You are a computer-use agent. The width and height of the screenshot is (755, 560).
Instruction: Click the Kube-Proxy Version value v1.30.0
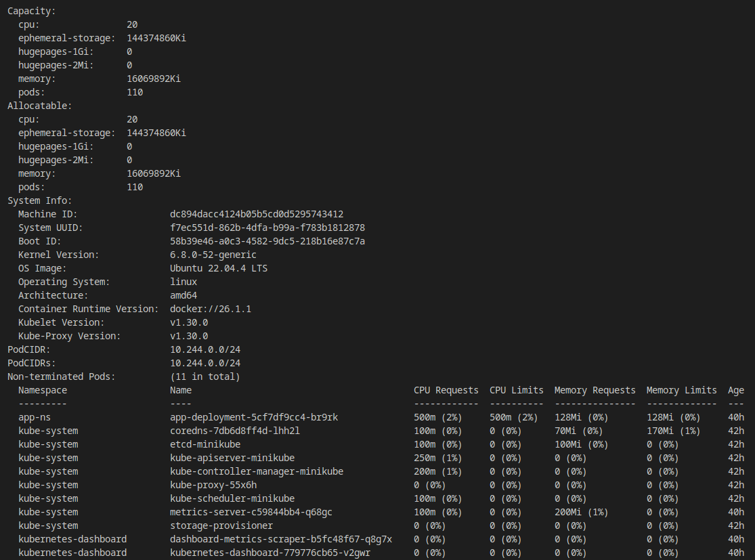coord(189,336)
